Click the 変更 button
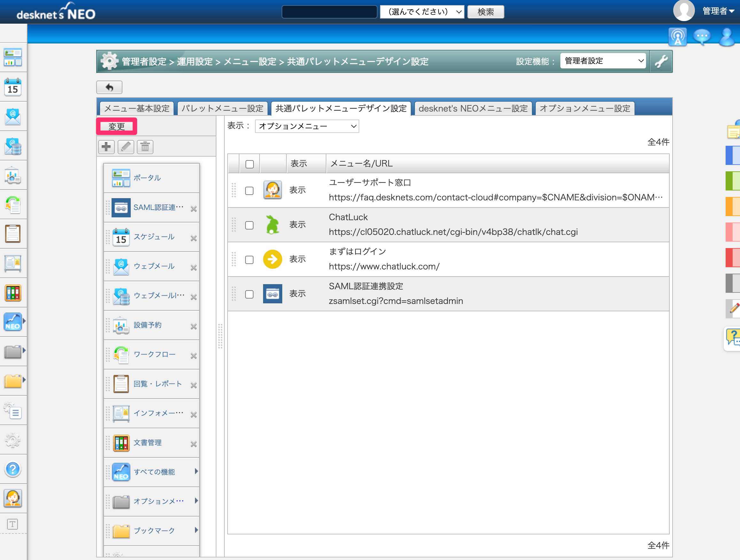The image size is (740, 560). [x=116, y=126]
